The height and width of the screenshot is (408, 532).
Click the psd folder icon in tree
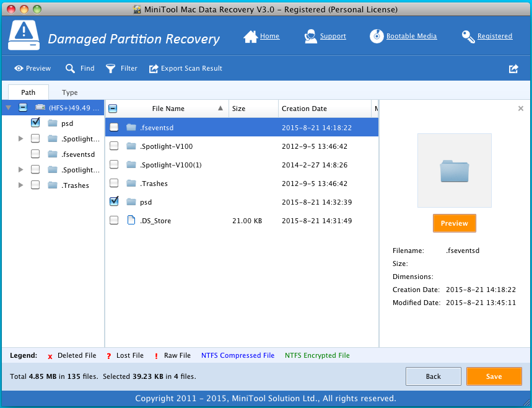(52, 123)
